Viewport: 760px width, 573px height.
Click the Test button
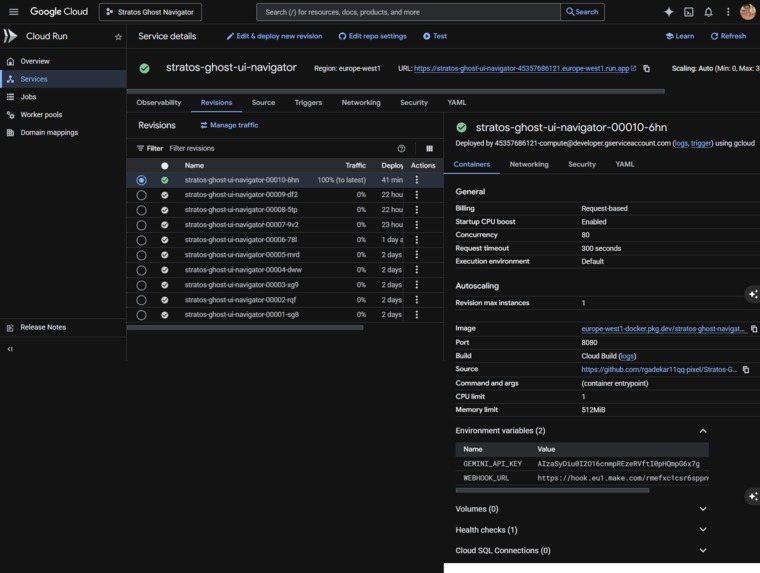point(435,36)
